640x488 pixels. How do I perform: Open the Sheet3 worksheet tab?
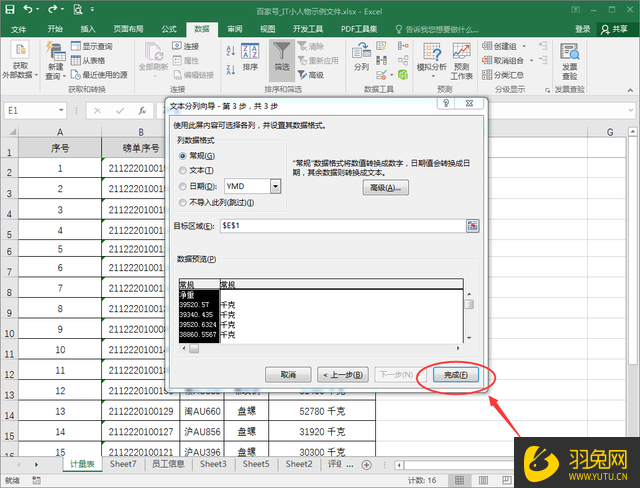(213, 464)
